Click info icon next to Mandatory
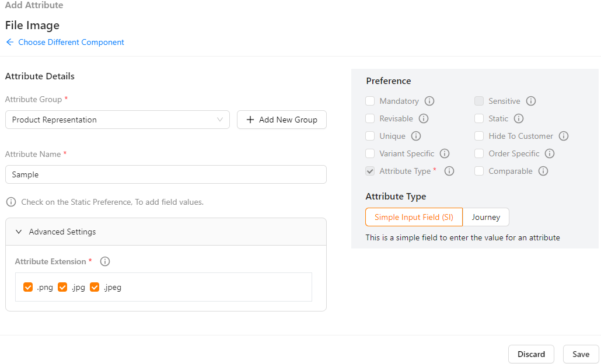This screenshot has height=364, width=601. 429,101
